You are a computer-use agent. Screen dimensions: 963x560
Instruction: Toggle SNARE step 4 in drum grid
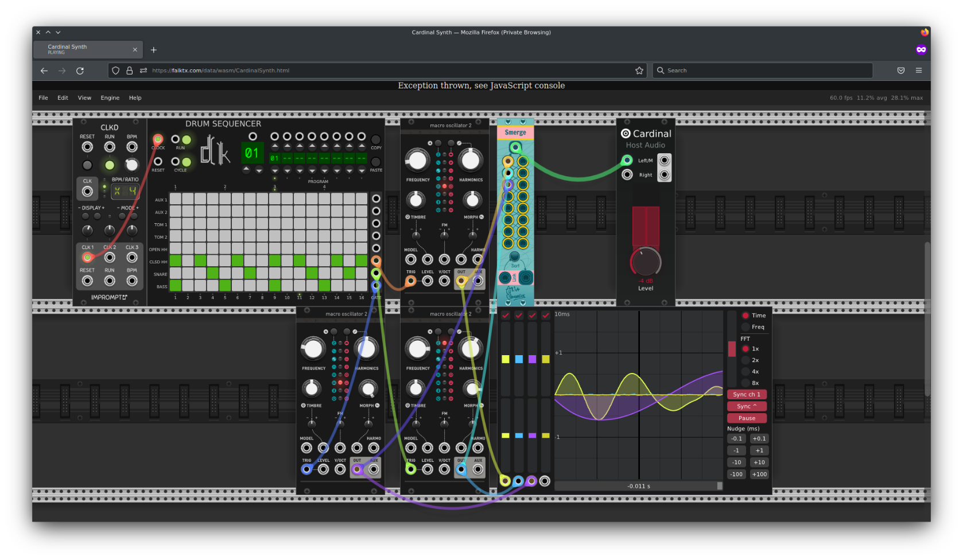coord(213,273)
